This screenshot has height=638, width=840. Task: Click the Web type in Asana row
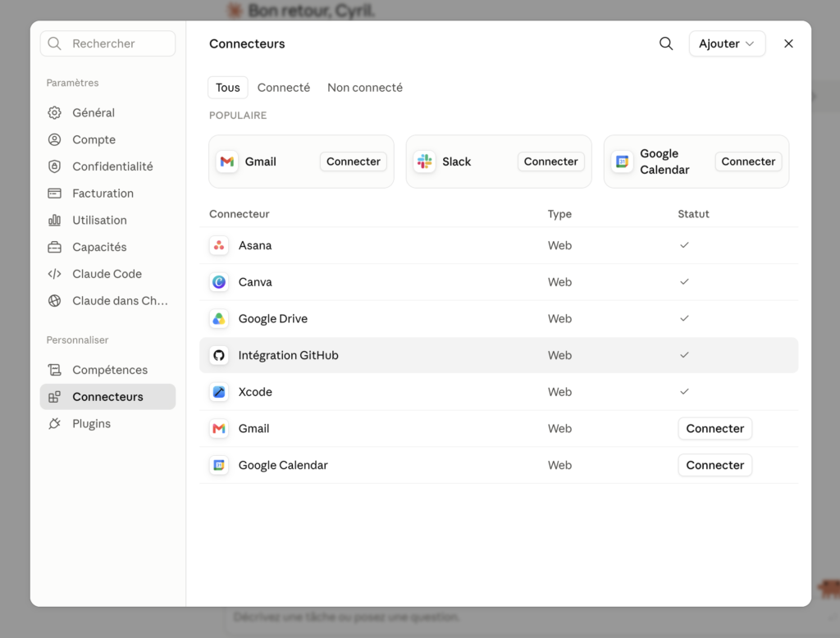[x=559, y=245]
